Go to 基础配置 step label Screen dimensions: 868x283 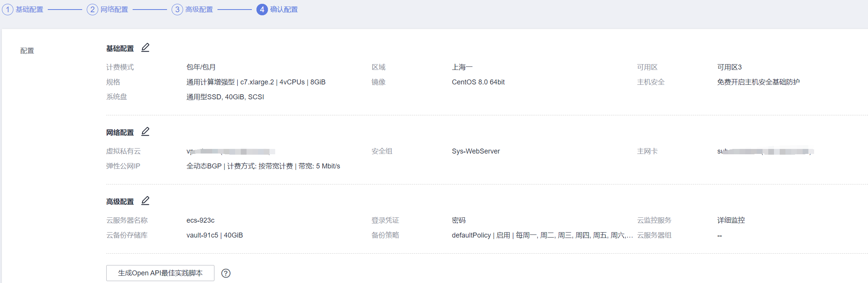pyautogui.click(x=29, y=10)
